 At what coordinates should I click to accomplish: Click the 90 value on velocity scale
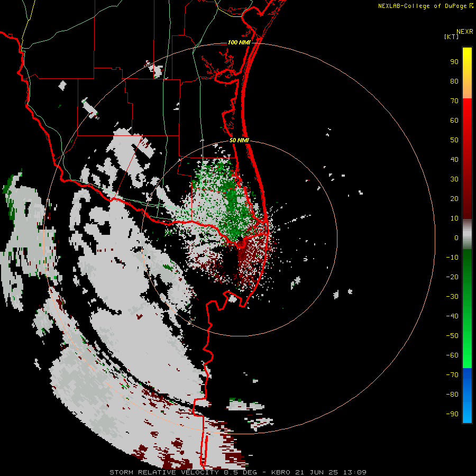click(454, 62)
